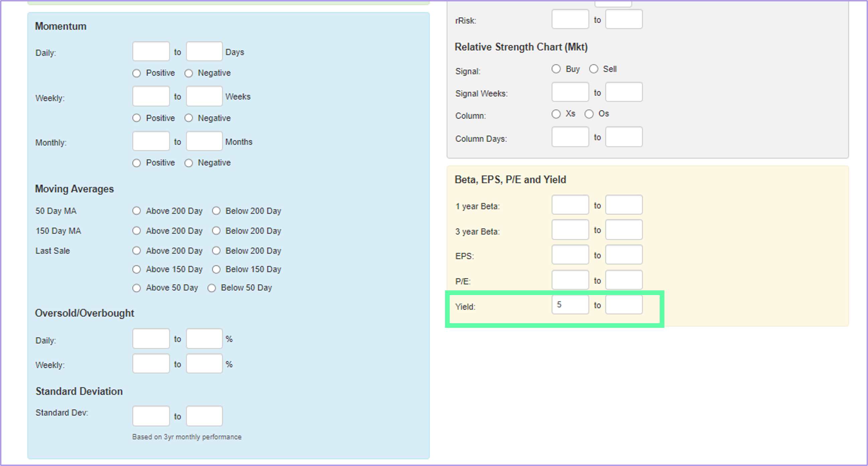
Task: Focus Oversold/Overbought Daily minimum percent field
Action: pos(151,339)
